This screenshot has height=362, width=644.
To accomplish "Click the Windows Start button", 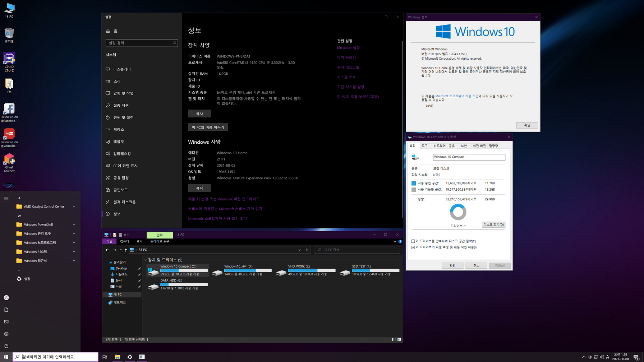I will point(6,357).
